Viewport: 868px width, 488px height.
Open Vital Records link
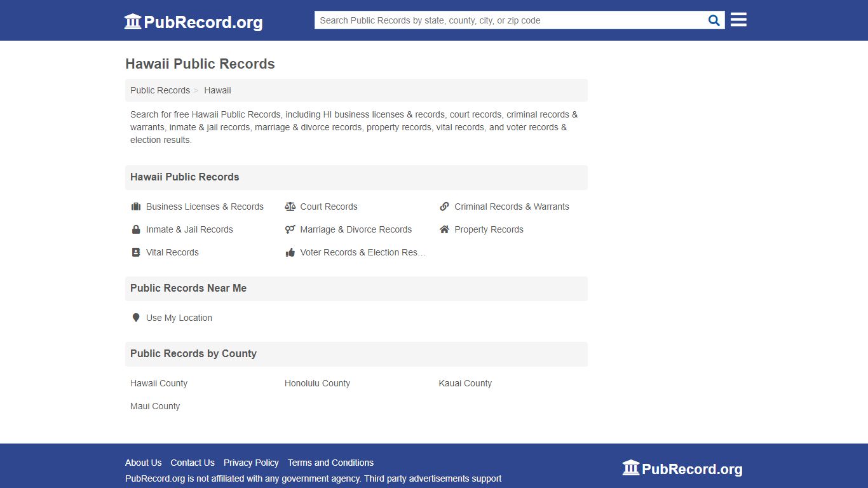click(x=172, y=252)
